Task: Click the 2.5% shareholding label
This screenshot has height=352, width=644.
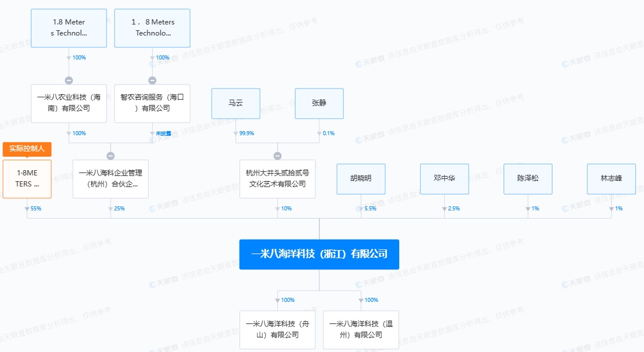Action: (454, 209)
